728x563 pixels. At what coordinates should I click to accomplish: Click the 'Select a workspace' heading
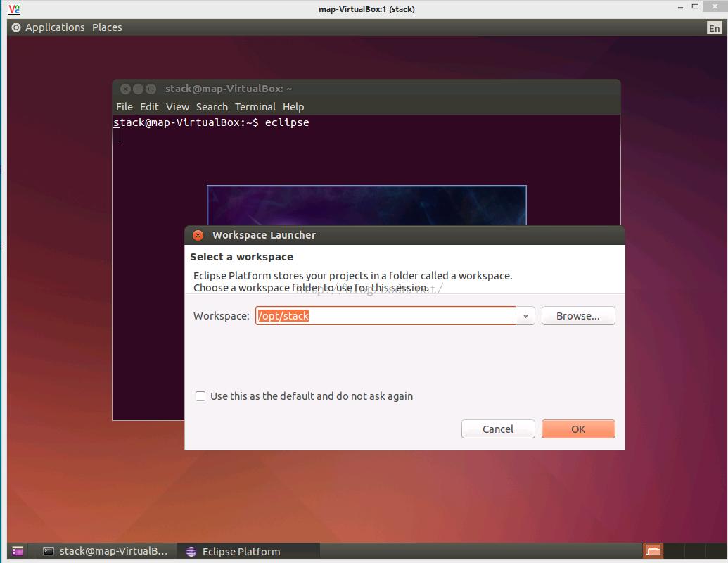pyautogui.click(x=241, y=257)
